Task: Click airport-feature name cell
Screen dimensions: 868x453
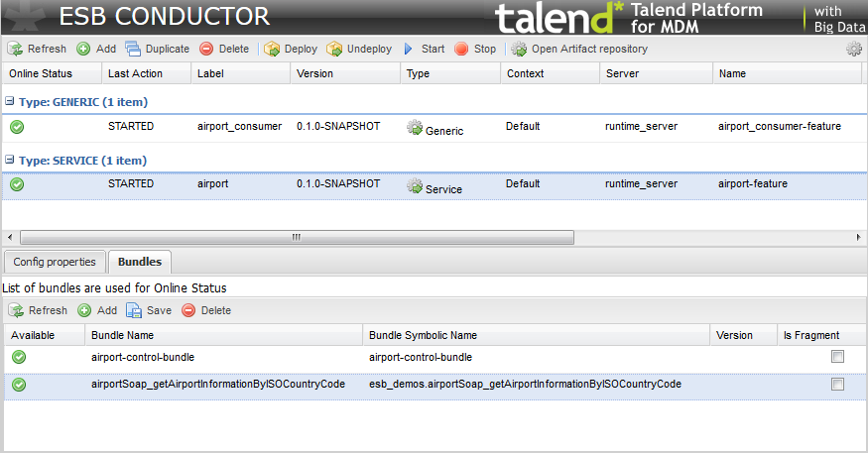Action: coord(753,184)
